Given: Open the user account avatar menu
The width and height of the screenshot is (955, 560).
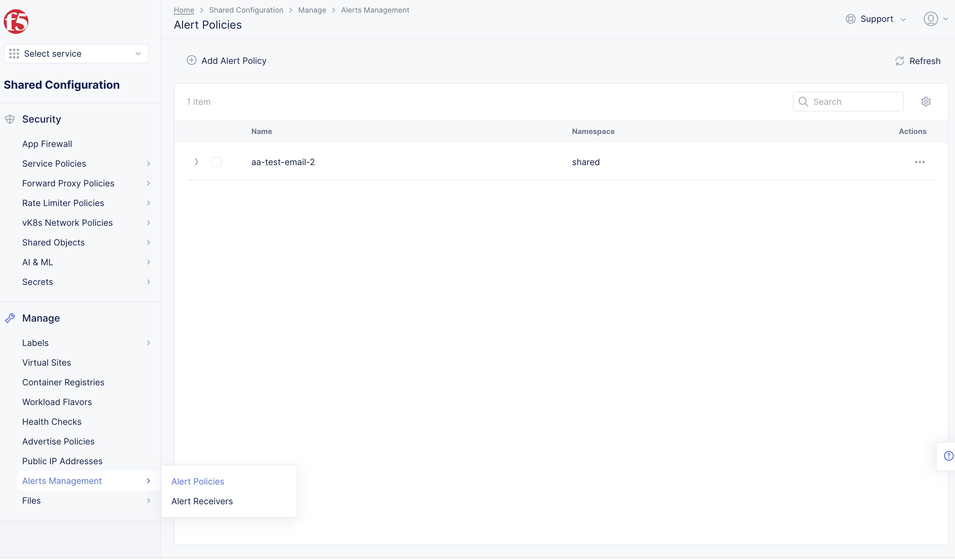Looking at the screenshot, I should [x=931, y=19].
